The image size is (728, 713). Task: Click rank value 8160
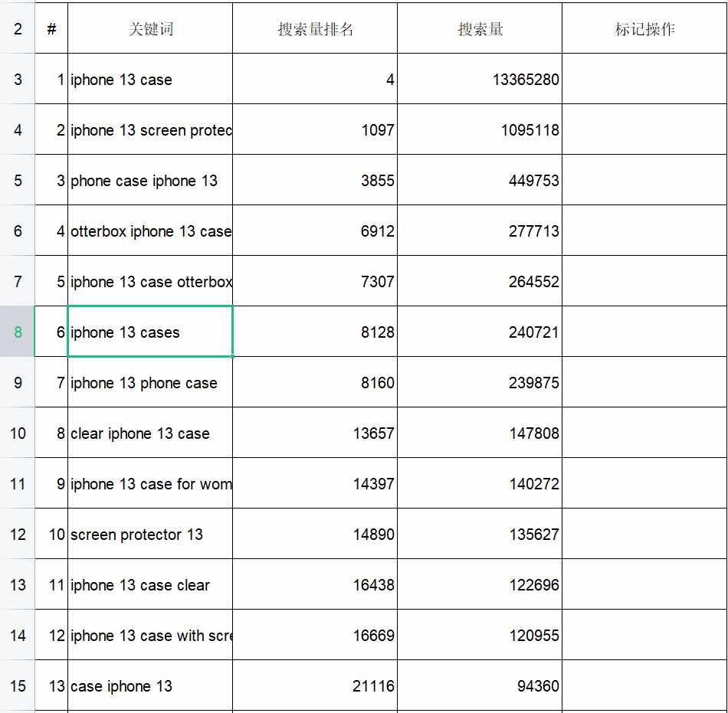pos(315,382)
